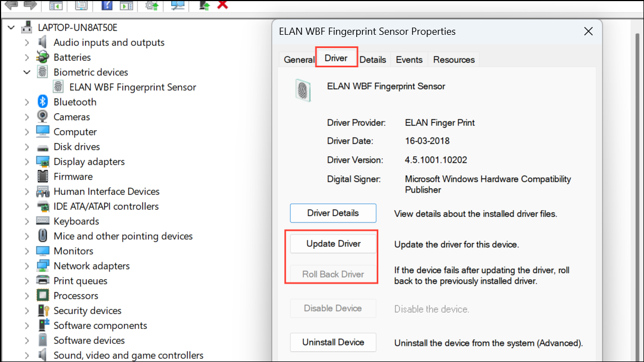Expand the Disk drives chevron
This screenshot has width=644, height=362.
tap(27, 147)
